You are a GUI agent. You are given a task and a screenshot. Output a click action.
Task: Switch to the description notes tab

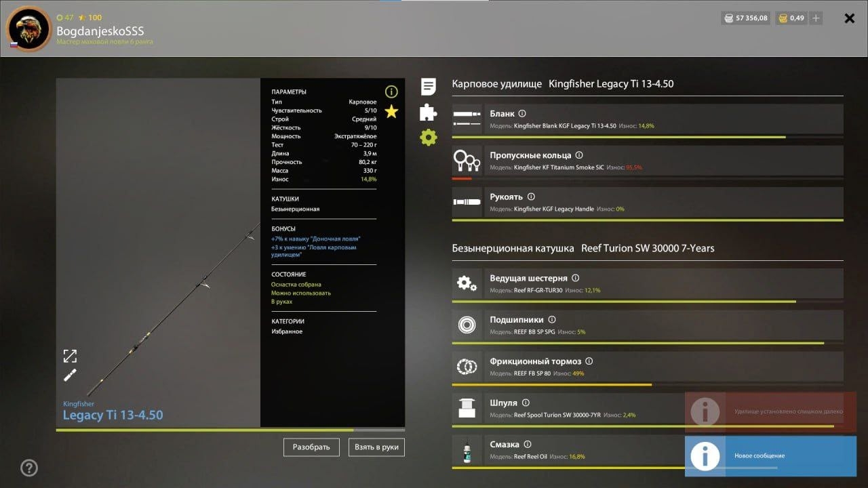click(429, 86)
